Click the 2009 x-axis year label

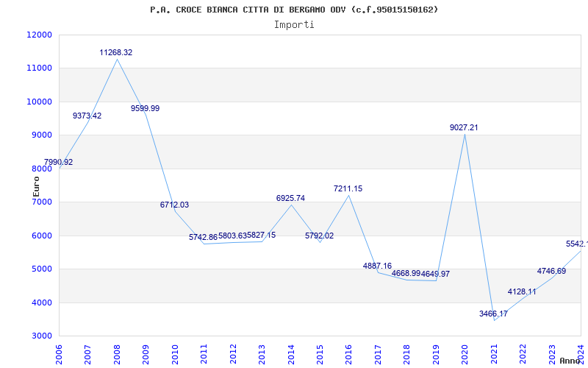pos(146,354)
